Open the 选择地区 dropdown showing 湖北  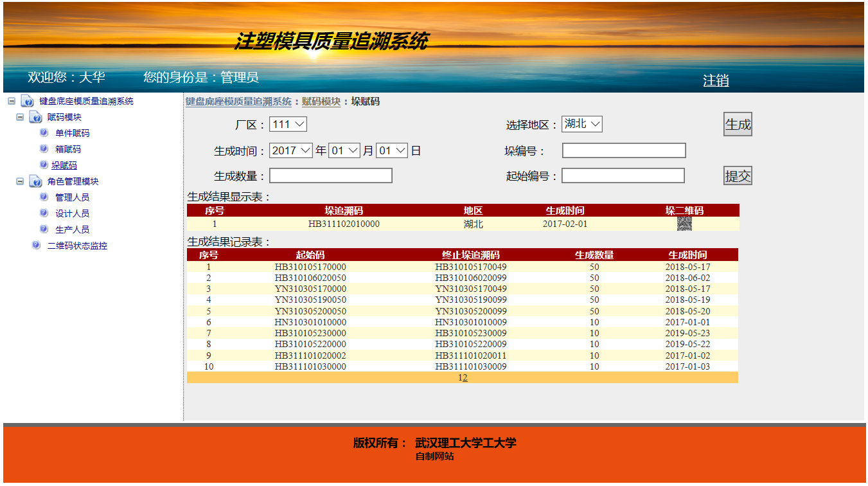coord(581,124)
